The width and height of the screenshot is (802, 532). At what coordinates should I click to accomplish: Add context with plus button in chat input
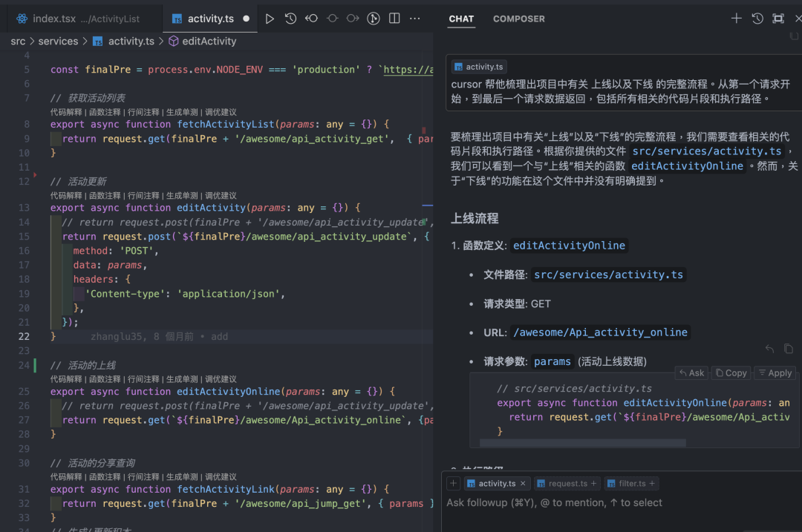(x=453, y=483)
